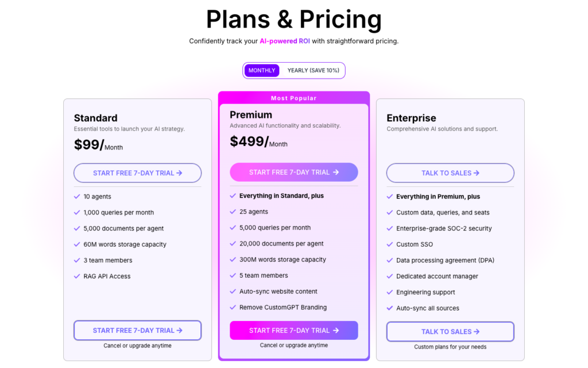
Task: Click the checkmark next to RAG API Access
Action: click(x=77, y=276)
